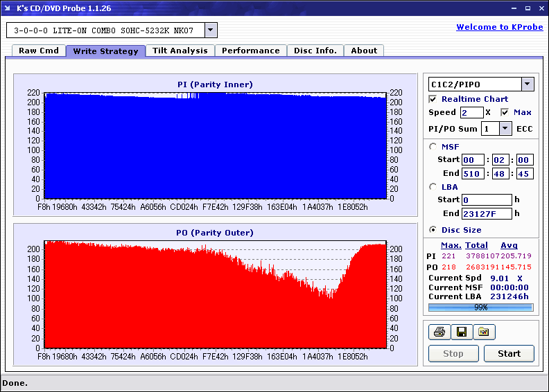Click the scan progress bar at 99%
This screenshot has width=549, height=392.
tap(480, 307)
